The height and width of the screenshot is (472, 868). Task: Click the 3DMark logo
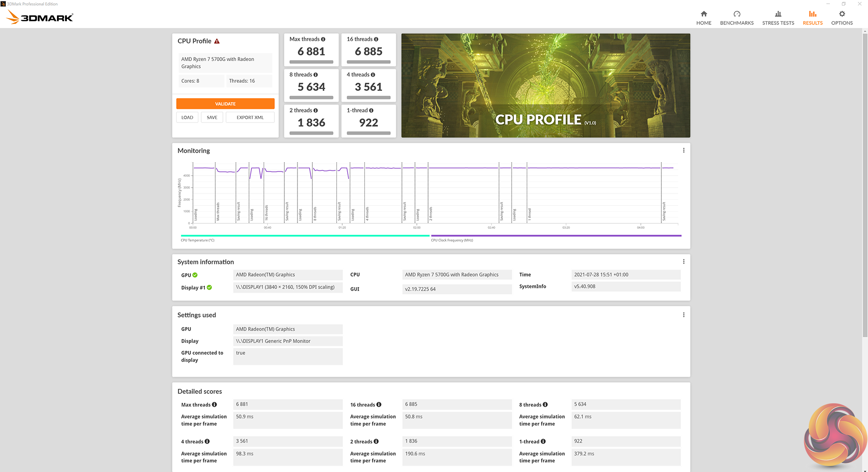click(x=40, y=18)
